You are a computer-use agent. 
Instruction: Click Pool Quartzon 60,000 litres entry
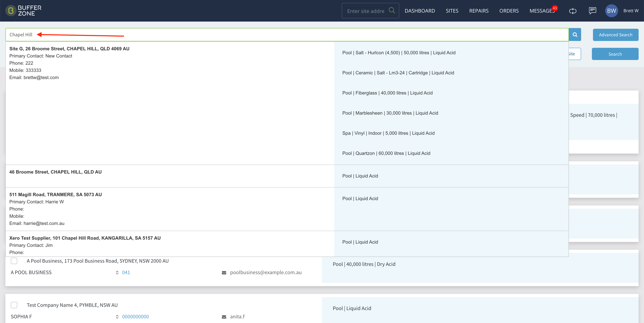pos(386,153)
